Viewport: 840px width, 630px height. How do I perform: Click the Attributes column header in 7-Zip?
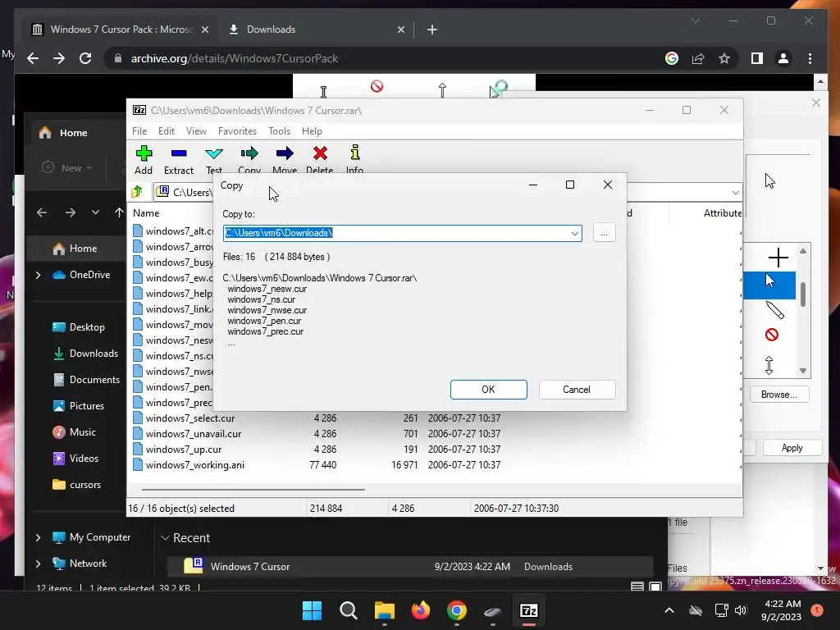(722, 212)
